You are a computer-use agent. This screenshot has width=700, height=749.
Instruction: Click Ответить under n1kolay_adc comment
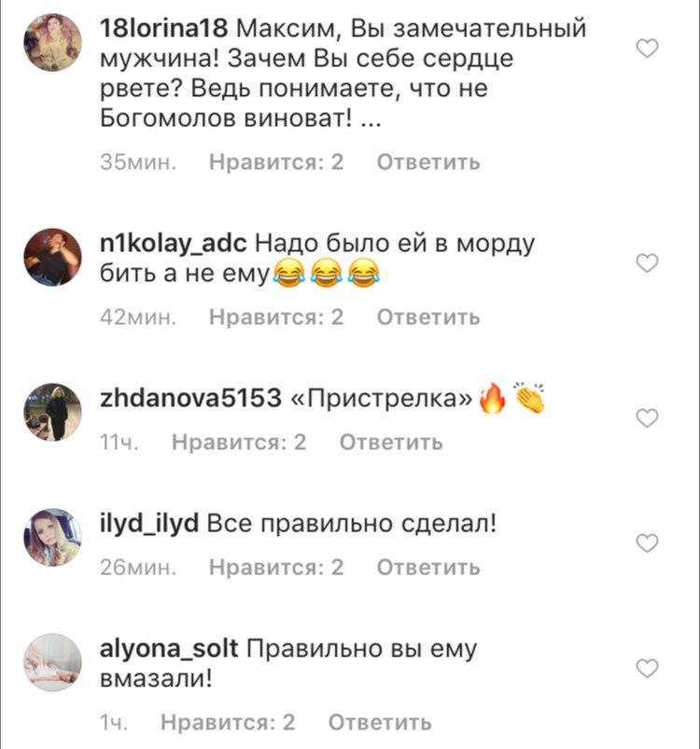(428, 318)
